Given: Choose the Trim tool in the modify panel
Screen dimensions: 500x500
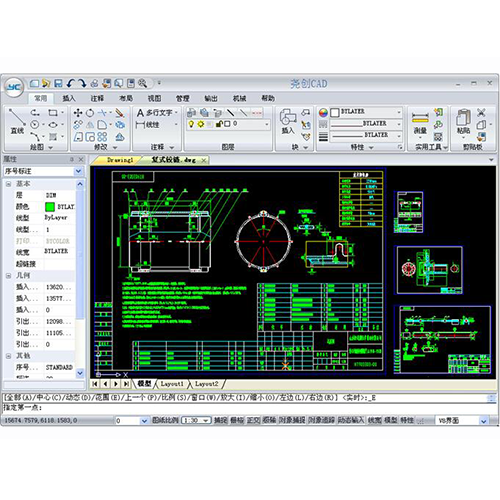Looking at the screenshot, I should 102,113.
